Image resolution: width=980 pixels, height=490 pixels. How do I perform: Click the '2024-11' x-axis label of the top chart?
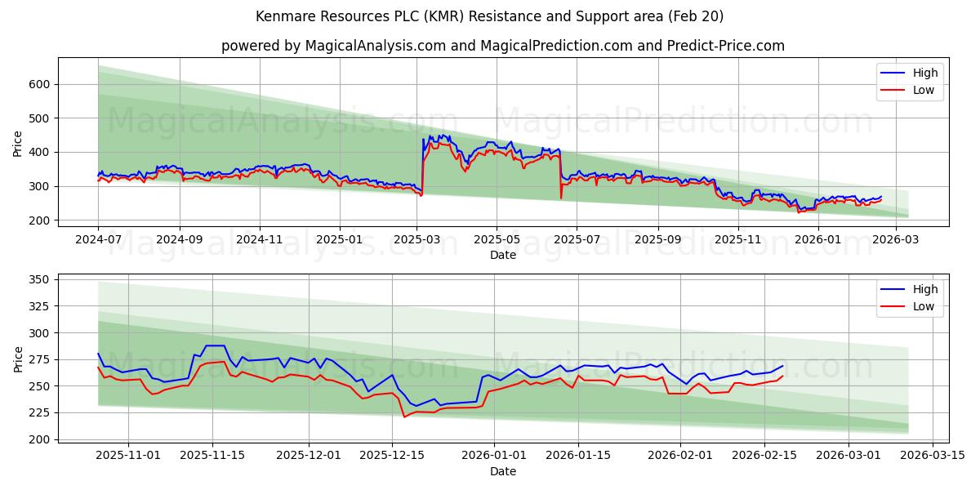pos(260,239)
